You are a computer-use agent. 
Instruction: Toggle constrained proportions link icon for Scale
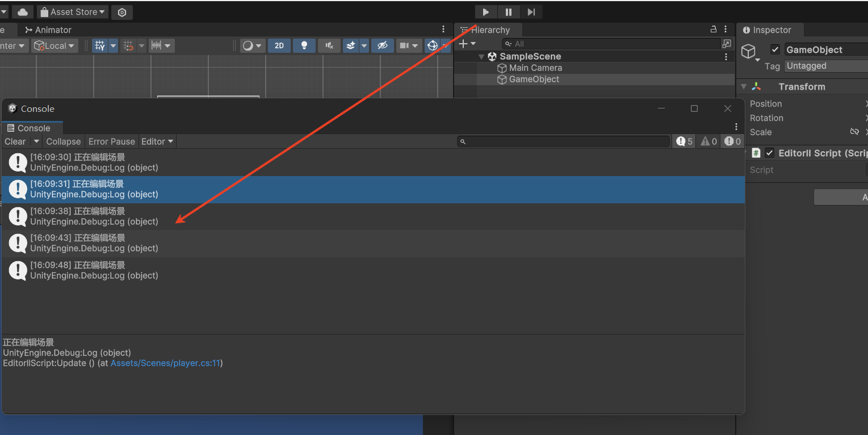[854, 132]
